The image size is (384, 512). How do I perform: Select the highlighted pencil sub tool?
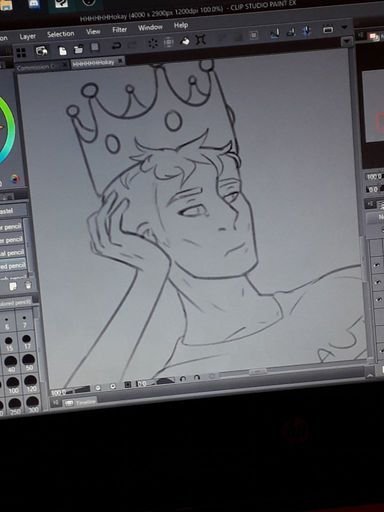[x=12, y=266]
